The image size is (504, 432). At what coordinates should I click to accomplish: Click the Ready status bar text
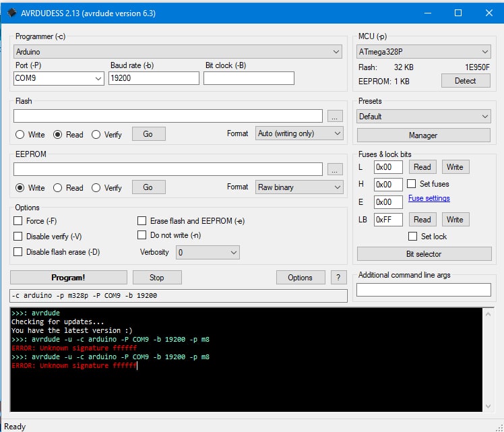(15, 427)
